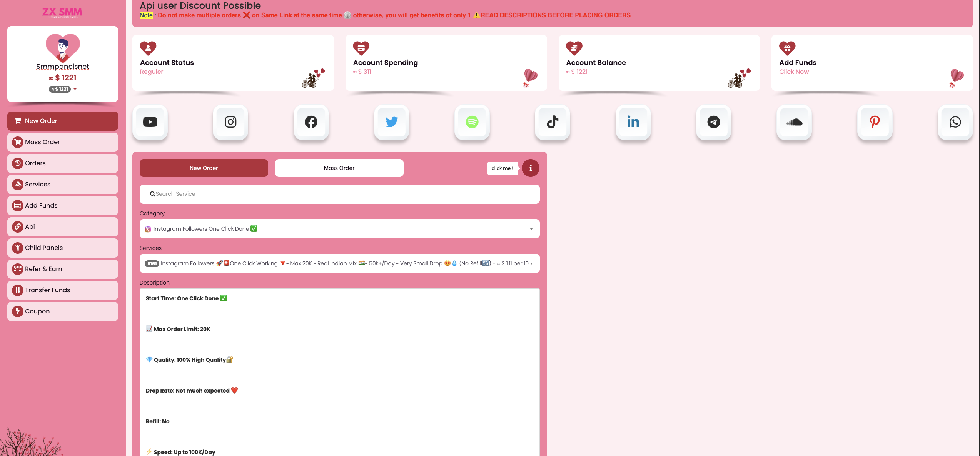Expand the balance currency dropdown arrow
Image resolution: width=980 pixels, height=456 pixels.
point(75,89)
